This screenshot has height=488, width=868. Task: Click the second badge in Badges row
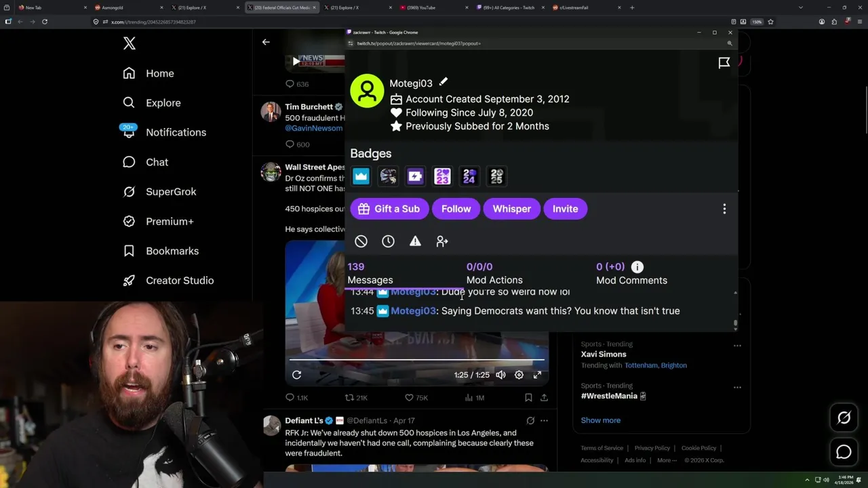pyautogui.click(x=388, y=176)
